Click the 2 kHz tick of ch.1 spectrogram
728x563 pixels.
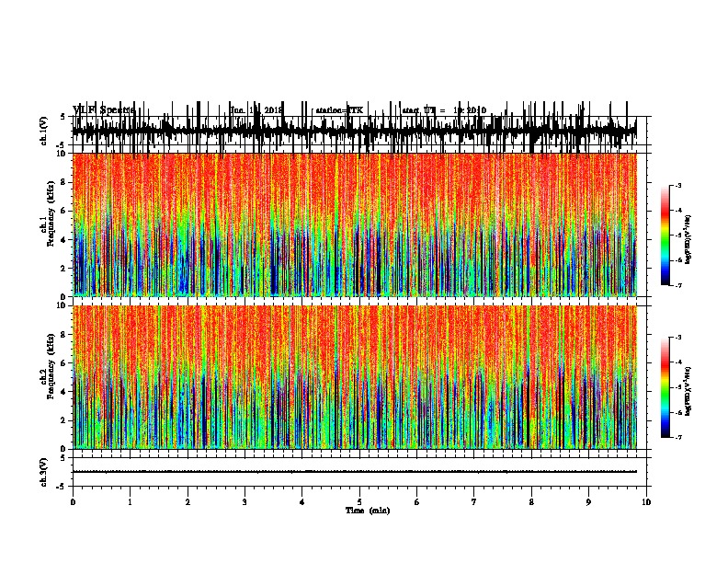pyautogui.click(x=64, y=268)
